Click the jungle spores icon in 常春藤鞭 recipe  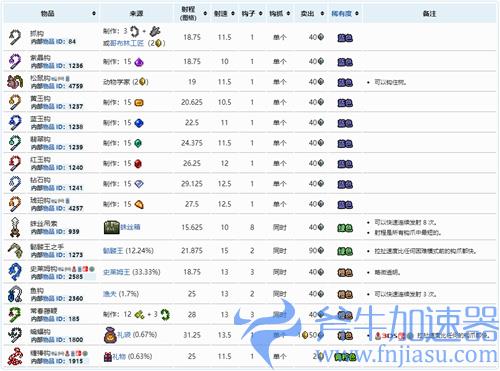(139, 314)
